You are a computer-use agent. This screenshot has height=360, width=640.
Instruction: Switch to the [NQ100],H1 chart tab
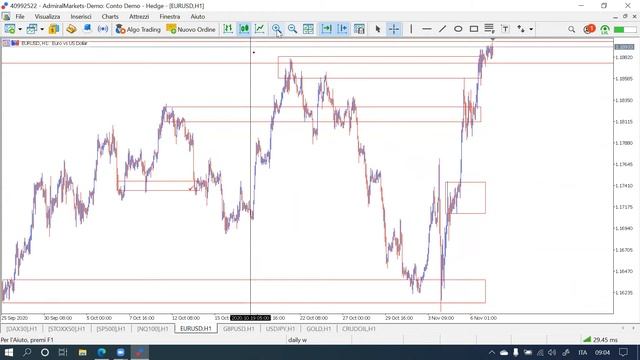click(152, 329)
